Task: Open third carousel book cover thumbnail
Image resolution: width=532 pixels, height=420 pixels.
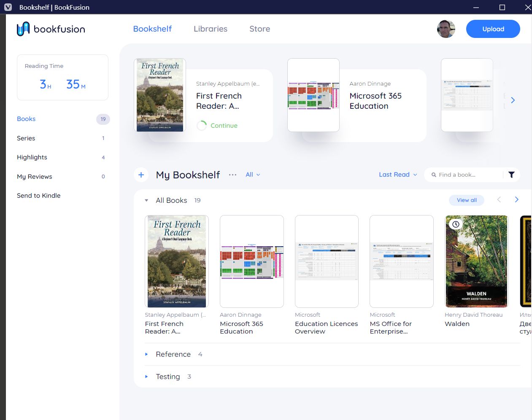Action: tap(467, 95)
